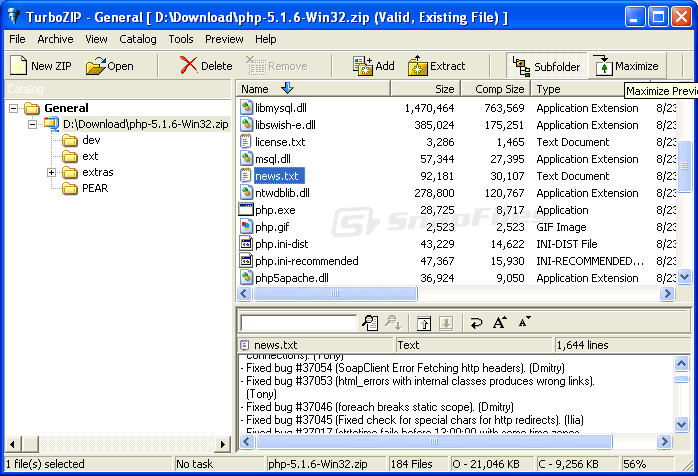
Task: Click the 1,644 lines preview header field
Action: [622, 345]
